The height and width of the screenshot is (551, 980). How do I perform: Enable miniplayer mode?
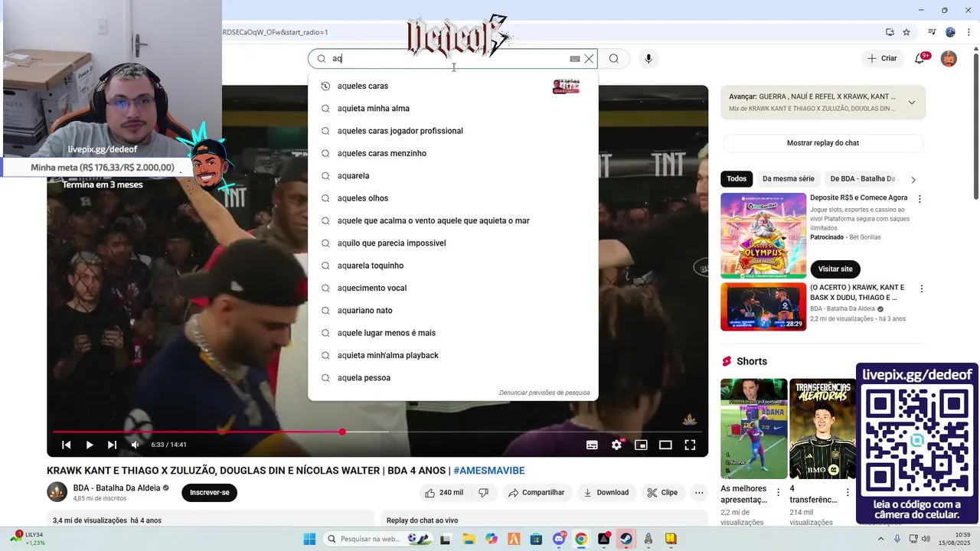click(x=641, y=445)
